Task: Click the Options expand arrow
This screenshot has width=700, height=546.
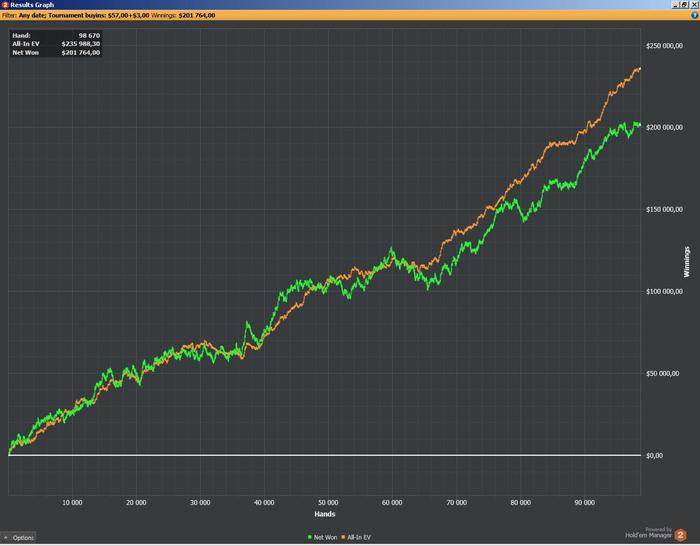Action: tap(6, 538)
